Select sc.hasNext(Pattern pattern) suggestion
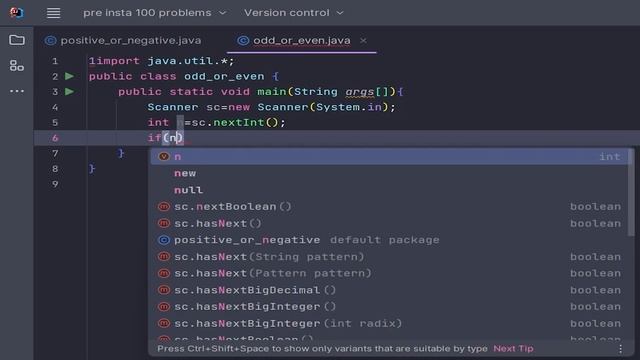 click(x=390, y=273)
